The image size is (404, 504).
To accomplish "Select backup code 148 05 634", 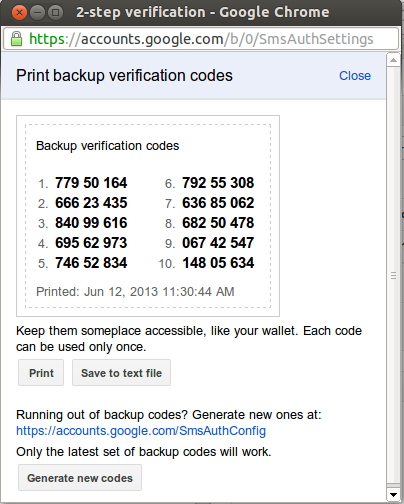I will 218,263.
